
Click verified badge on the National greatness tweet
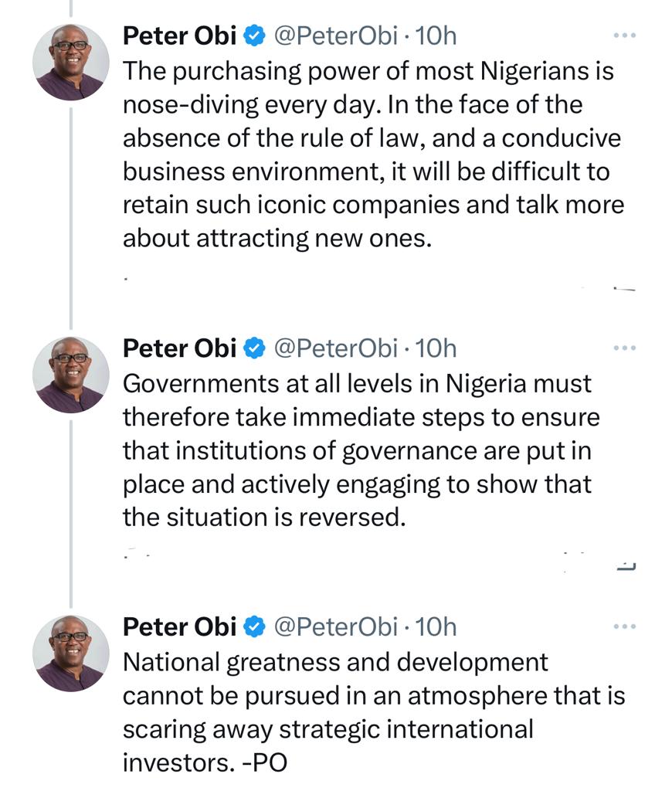point(254,626)
